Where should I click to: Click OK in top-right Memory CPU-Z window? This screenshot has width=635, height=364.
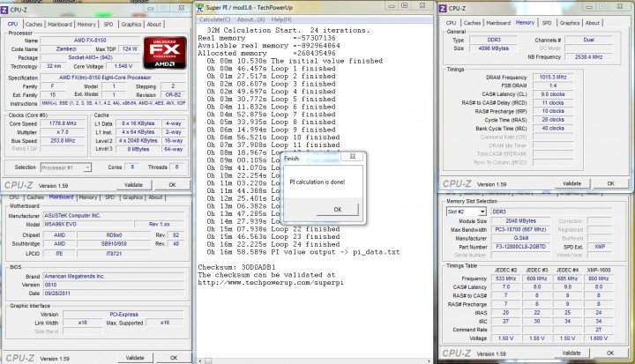610,183
